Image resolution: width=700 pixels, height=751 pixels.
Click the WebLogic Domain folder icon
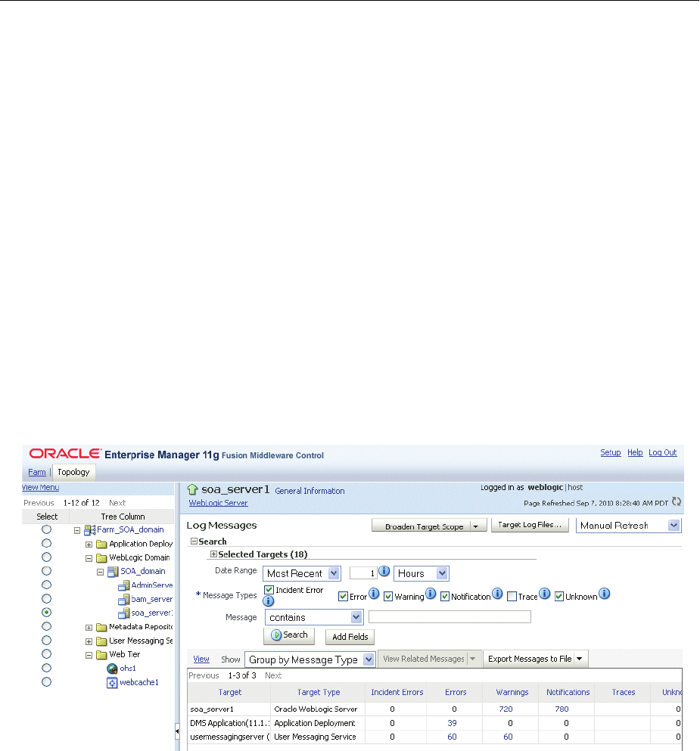click(x=101, y=558)
